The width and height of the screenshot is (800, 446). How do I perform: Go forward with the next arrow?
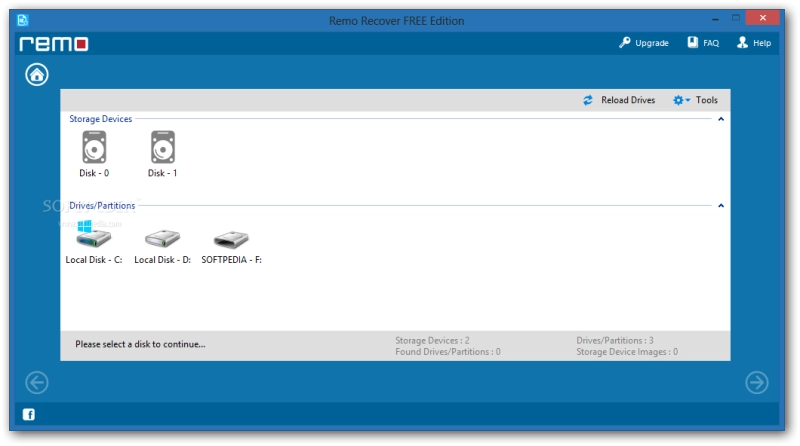click(757, 382)
